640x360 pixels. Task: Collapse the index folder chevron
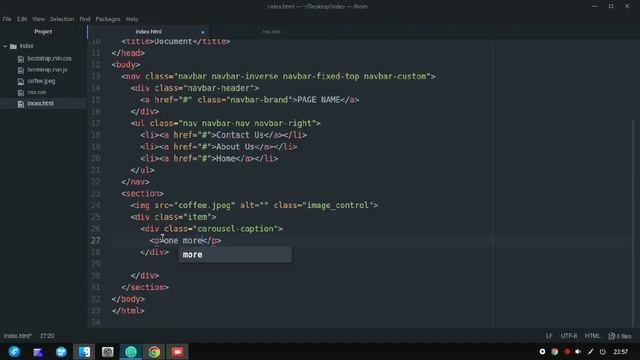pyautogui.click(x=5, y=46)
